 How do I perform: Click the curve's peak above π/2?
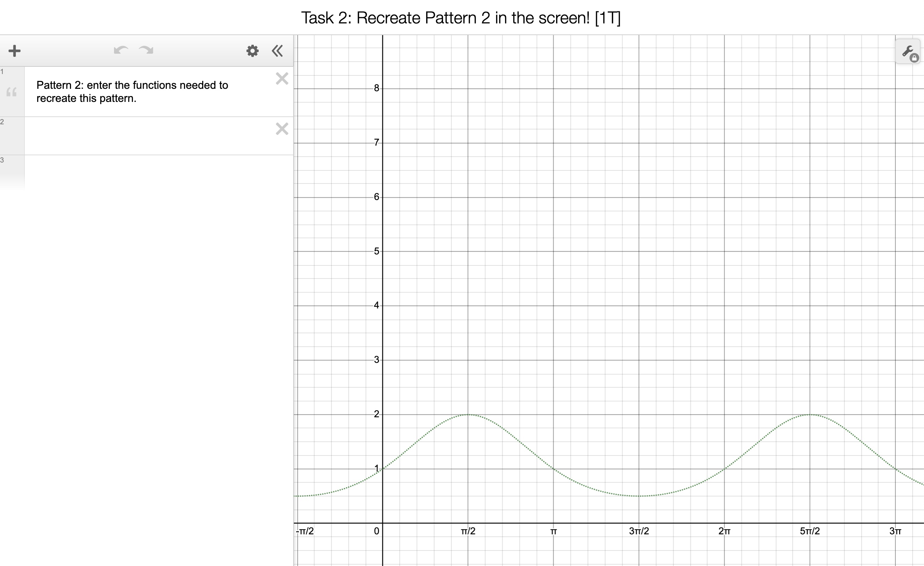pyautogui.click(x=468, y=415)
